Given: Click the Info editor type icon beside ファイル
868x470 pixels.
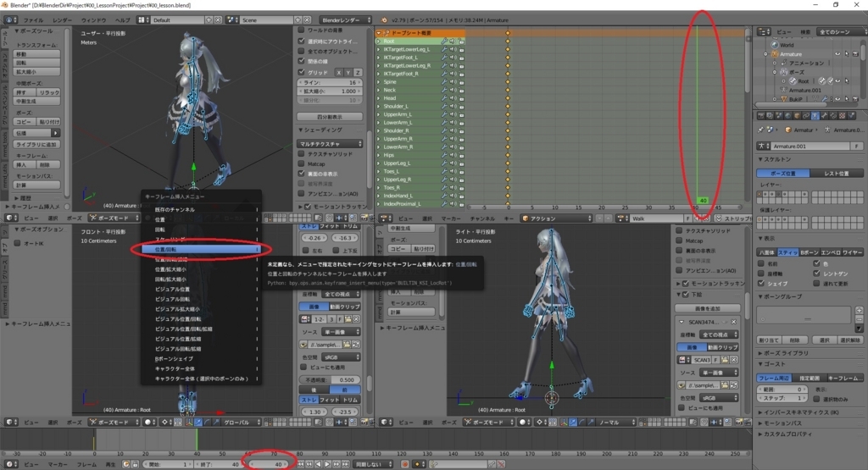Looking at the screenshot, I should pyautogui.click(x=9, y=20).
